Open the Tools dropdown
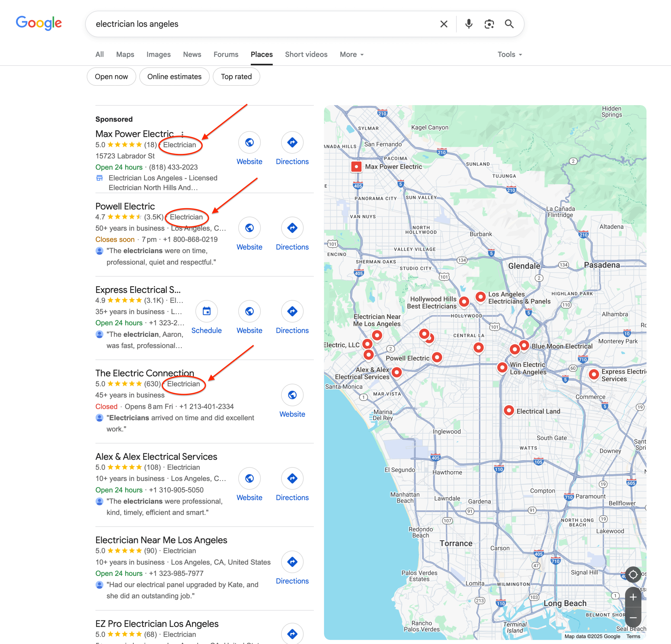The width and height of the screenshot is (671, 644). click(x=510, y=55)
